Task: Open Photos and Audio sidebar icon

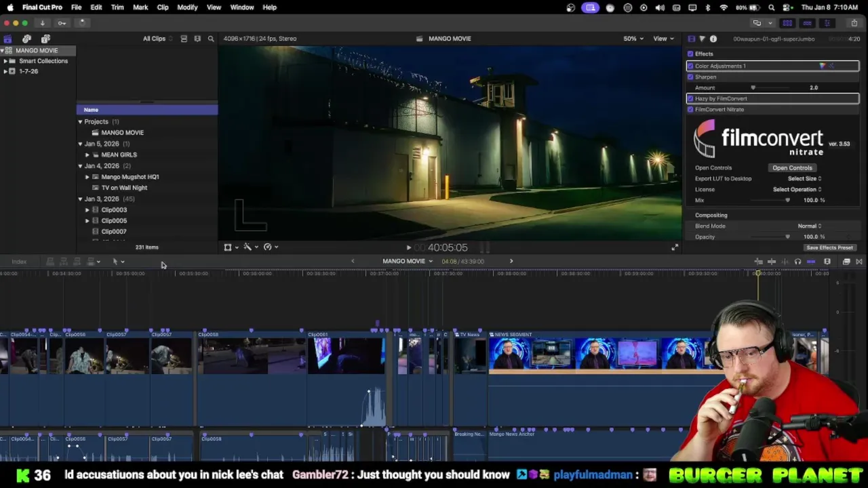Action: tap(26, 39)
